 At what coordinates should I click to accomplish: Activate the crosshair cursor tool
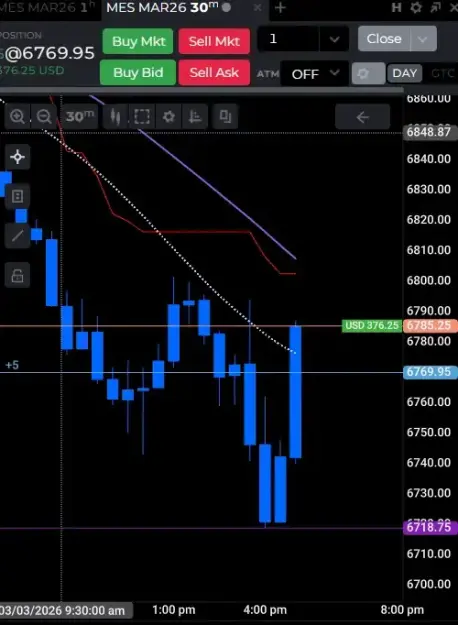(x=17, y=157)
